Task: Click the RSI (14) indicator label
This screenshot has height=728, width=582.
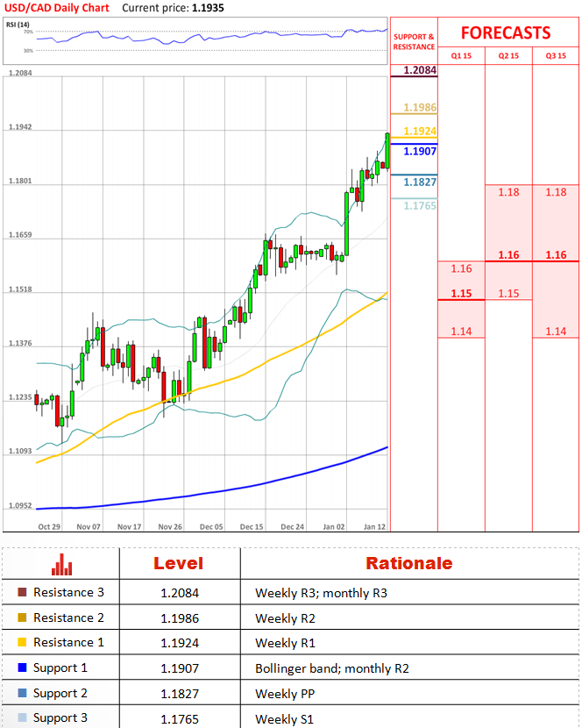Action: click(18, 25)
